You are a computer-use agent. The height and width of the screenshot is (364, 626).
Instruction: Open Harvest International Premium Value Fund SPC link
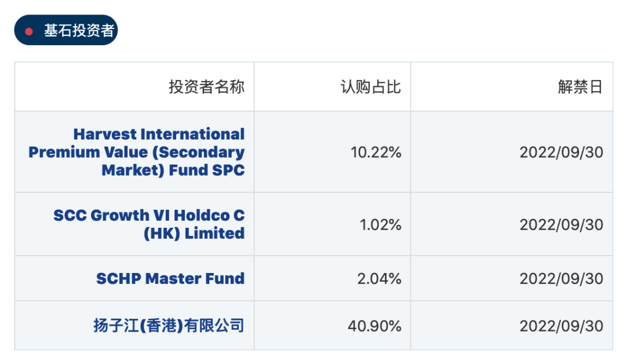point(159,134)
